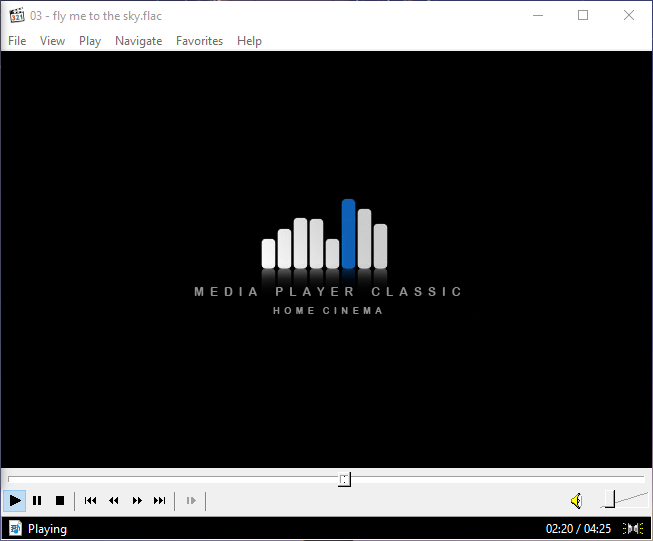
Task: Click the rewind (decrease speed) button
Action: point(114,500)
